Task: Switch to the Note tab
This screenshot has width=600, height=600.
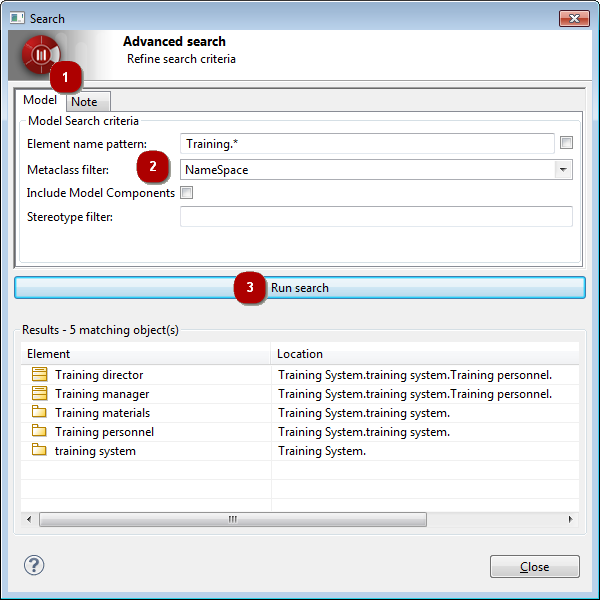Action: tap(84, 102)
